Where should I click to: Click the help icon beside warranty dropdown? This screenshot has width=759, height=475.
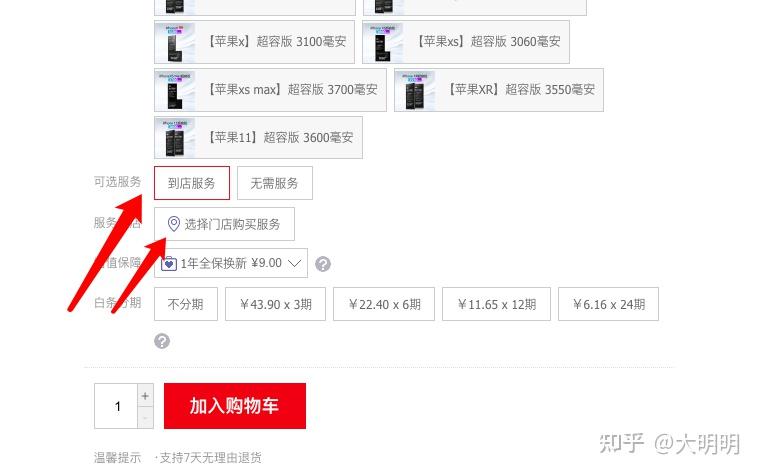pos(323,264)
